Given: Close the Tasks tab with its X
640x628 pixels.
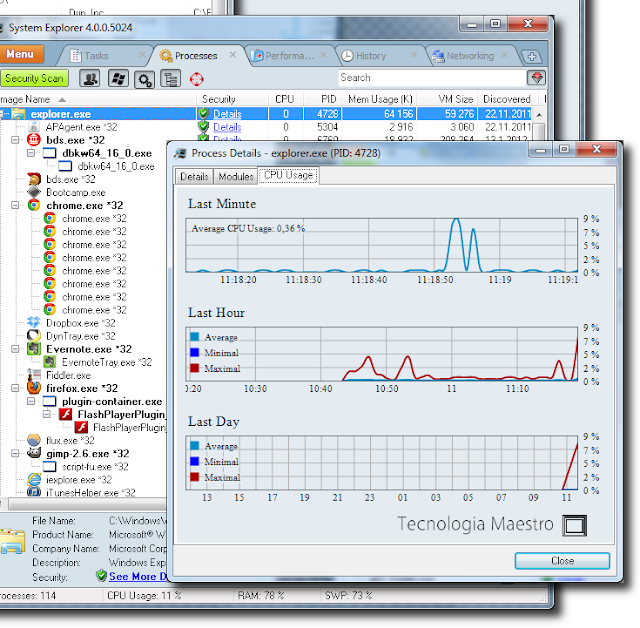Looking at the screenshot, I should tap(142, 55).
